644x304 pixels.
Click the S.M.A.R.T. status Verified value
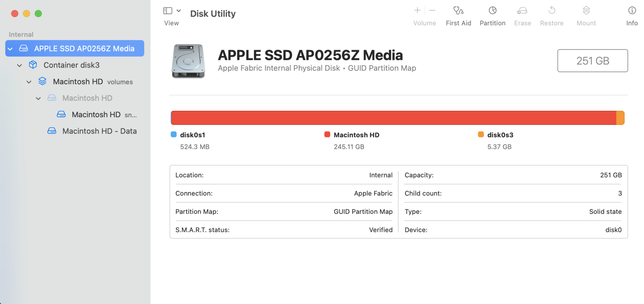[x=381, y=230]
